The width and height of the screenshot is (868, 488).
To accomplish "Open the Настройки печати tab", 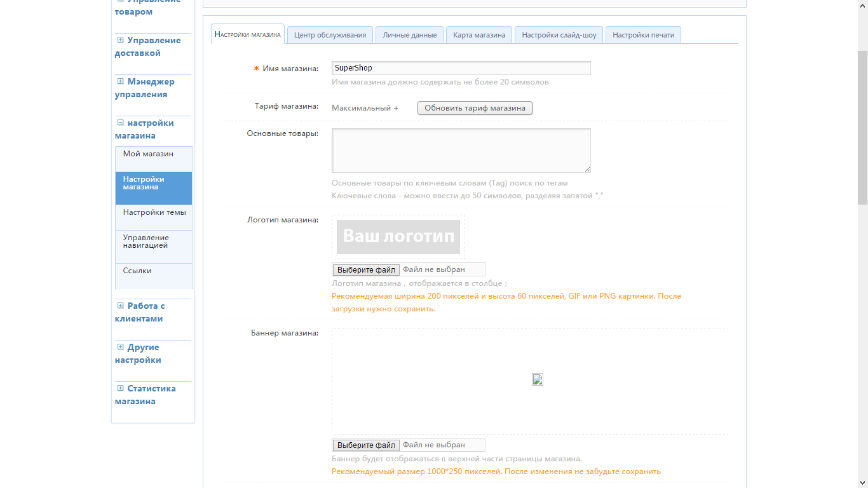I will tap(644, 35).
